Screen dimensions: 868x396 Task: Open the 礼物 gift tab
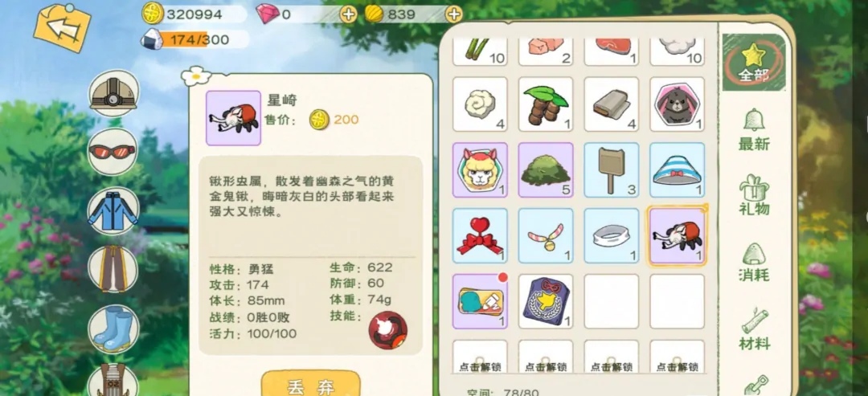pos(753,194)
